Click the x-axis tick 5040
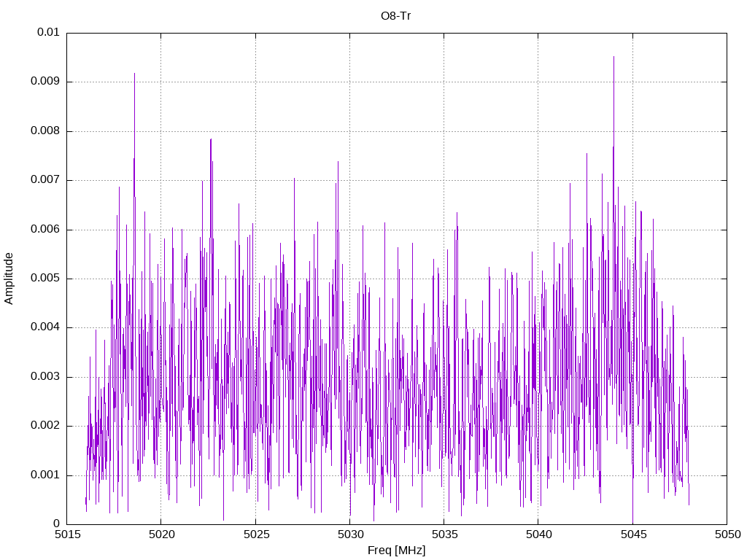747x560 pixels. click(x=539, y=534)
